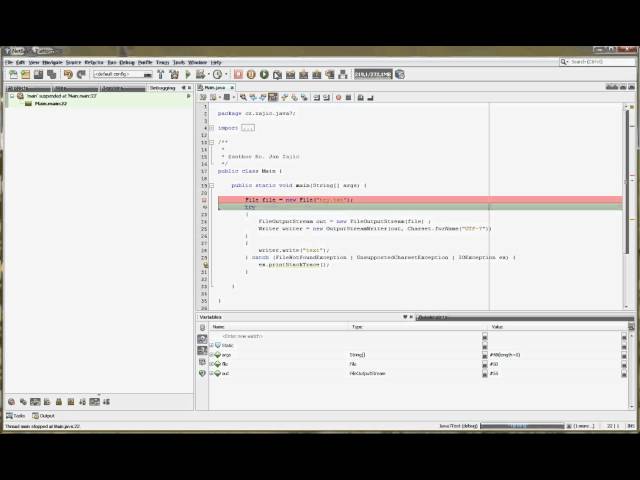Open the File menu
The image size is (640, 480).
9,62
